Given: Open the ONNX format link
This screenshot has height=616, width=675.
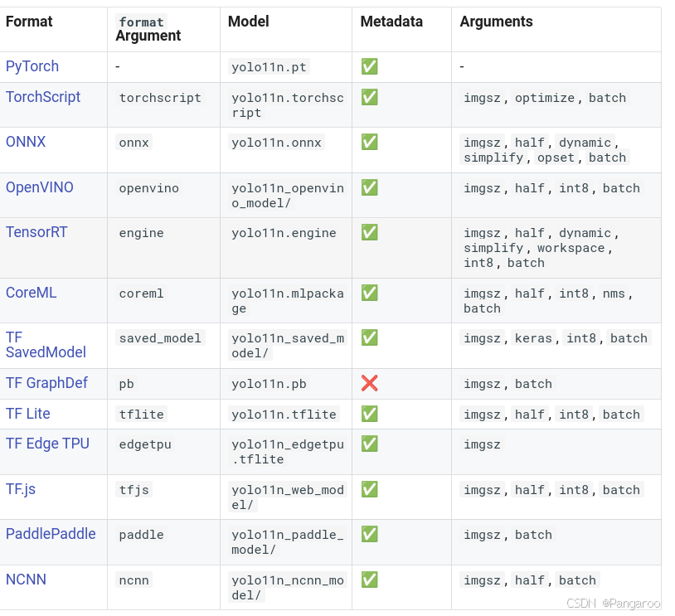Looking at the screenshot, I should click(26, 142).
